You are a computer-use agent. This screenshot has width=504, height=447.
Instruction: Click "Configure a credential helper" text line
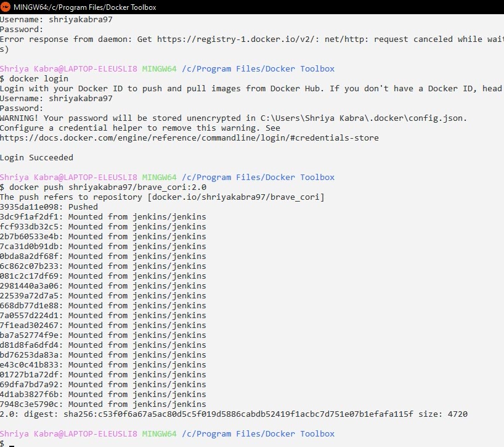point(140,128)
